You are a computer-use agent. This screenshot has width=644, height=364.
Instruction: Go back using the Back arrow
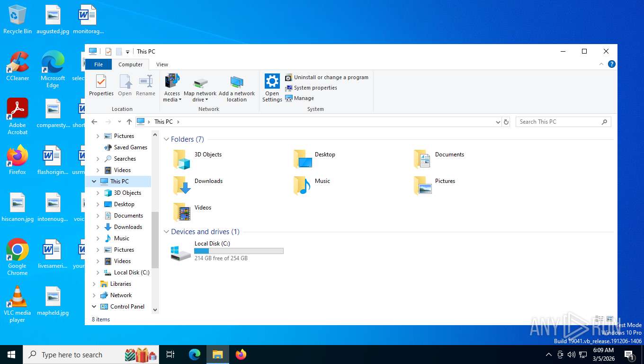point(94,122)
